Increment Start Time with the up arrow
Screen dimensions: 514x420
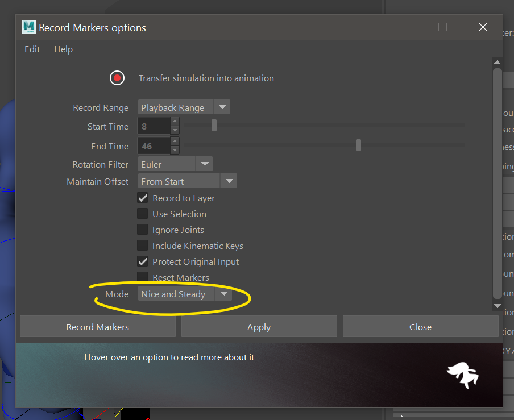pyautogui.click(x=175, y=122)
